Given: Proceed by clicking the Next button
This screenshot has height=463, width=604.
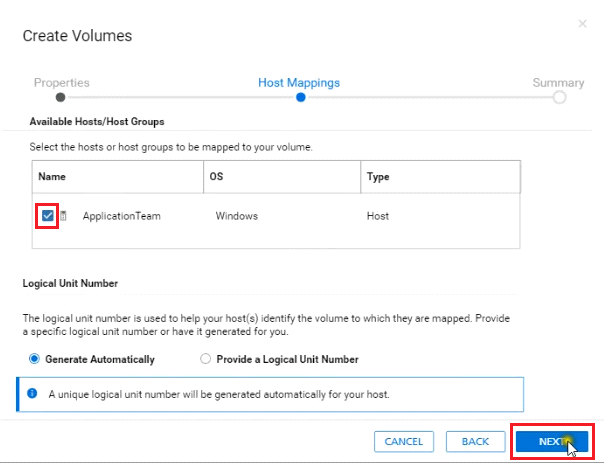Looking at the screenshot, I should pos(552,441).
